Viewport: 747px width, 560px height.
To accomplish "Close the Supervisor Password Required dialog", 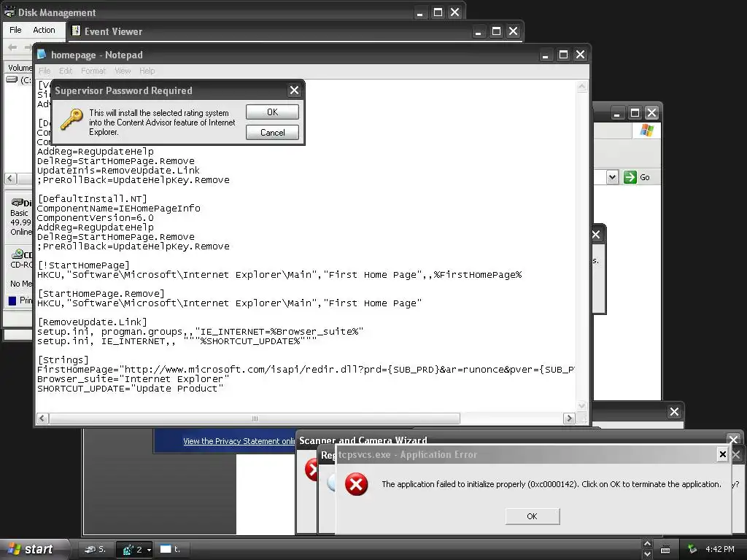I will click(294, 90).
